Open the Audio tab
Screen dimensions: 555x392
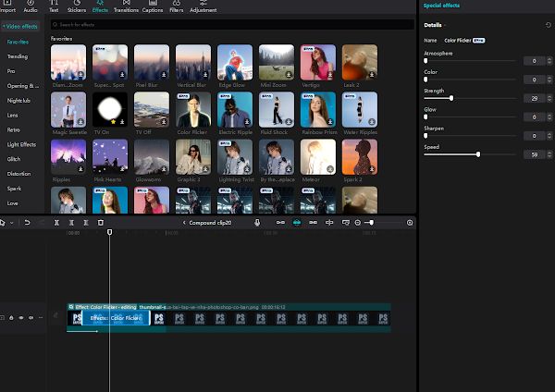click(x=31, y=6)
